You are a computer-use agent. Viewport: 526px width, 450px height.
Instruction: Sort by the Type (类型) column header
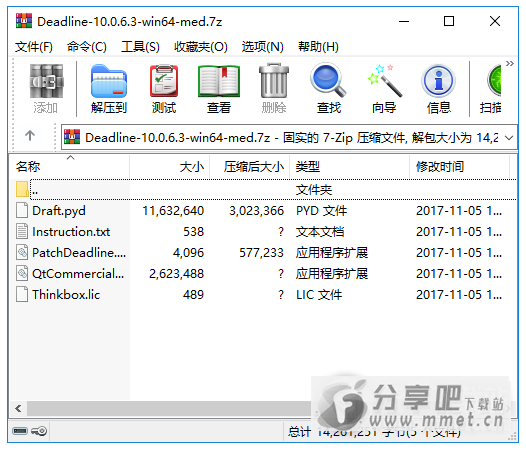pos(350,166)
